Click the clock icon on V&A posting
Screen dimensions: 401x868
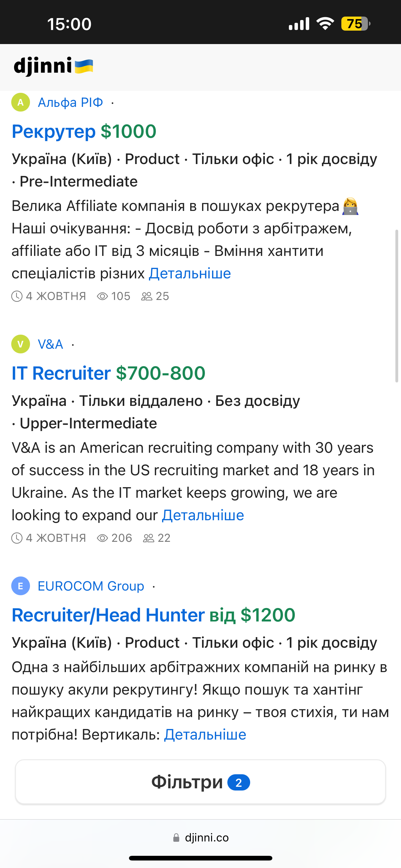click(17, 538)
